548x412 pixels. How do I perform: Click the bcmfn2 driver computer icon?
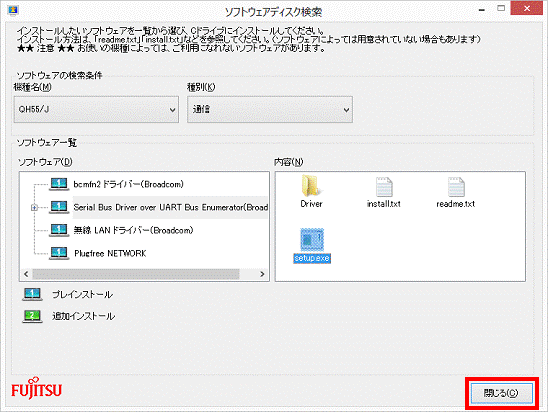(x=59, y=184)
